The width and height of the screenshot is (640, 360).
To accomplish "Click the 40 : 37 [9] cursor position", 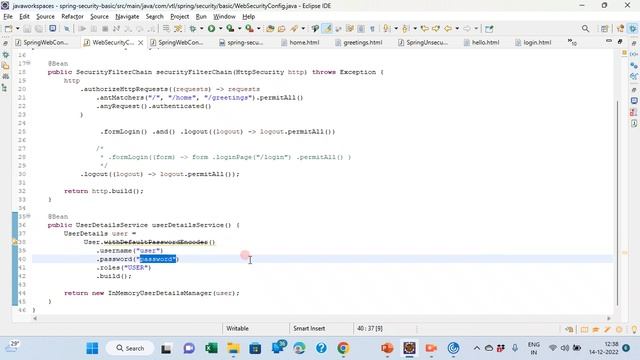I will tap(370, 329).
